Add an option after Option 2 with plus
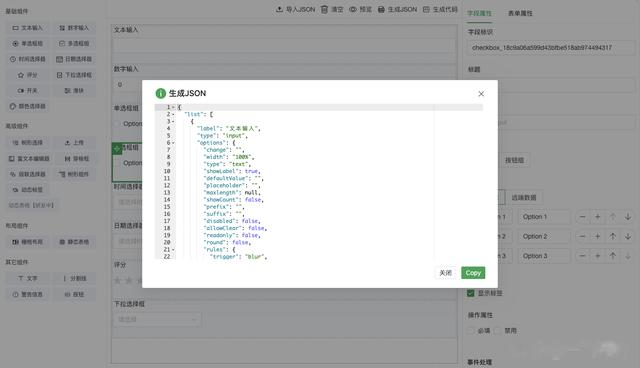 tap(598, 236)
